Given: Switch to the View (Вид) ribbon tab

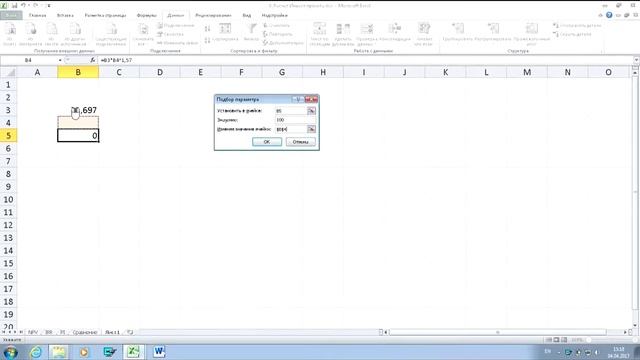Looking at the screenshot, I should (x=247, y=15).
